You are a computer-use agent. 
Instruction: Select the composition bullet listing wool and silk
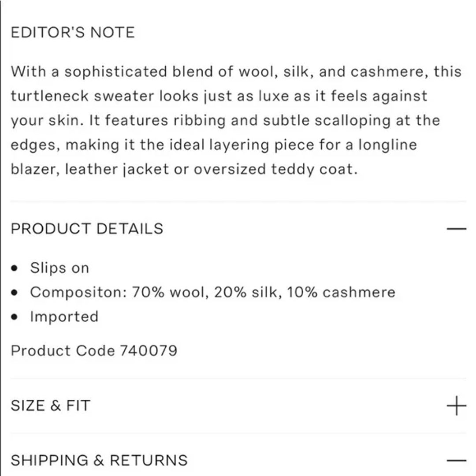212,292
